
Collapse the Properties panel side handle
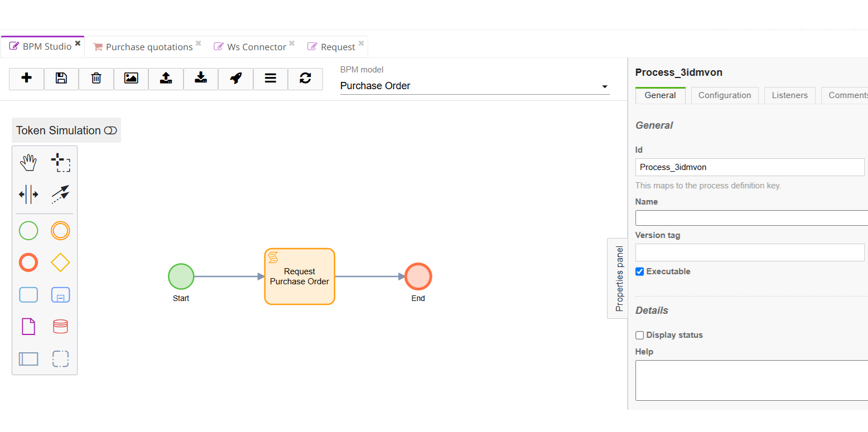click(618, 278)
